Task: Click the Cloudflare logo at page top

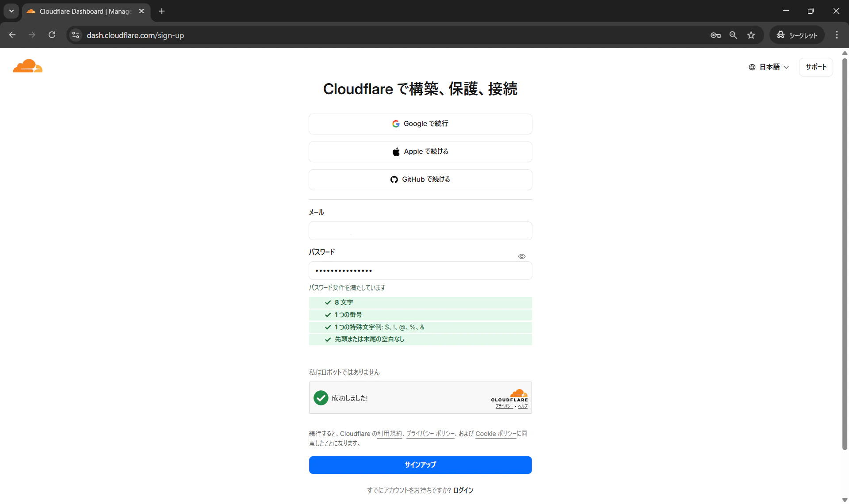Action: point(28,66)
